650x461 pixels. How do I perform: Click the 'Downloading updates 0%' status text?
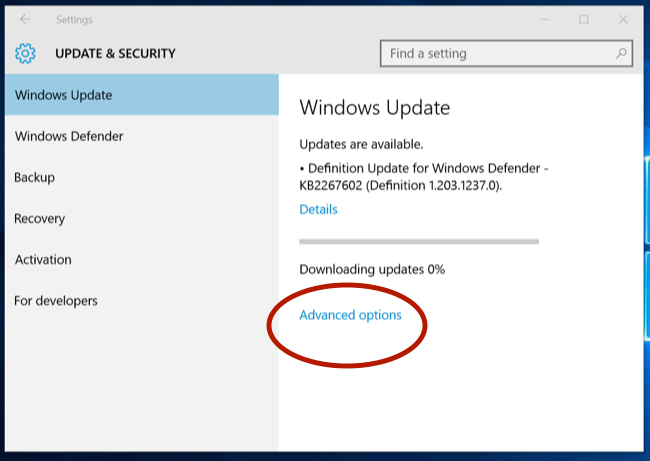click(372, 269)
